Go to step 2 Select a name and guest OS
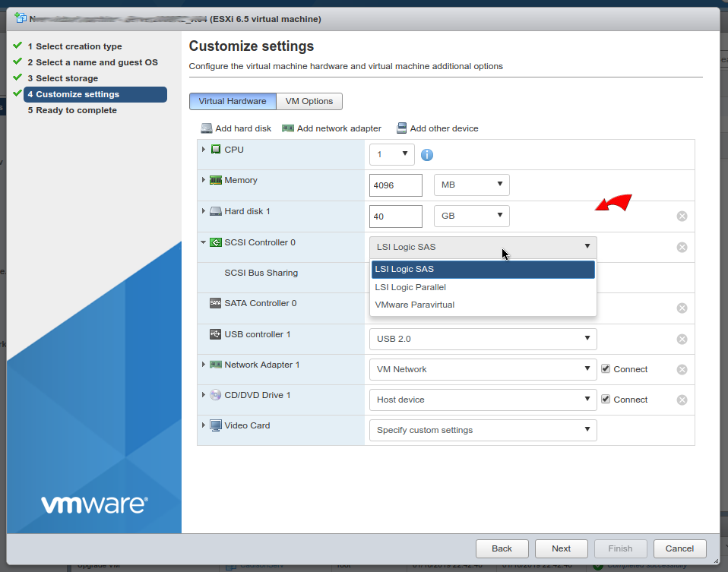Viewport: 728px width, 572px height. (93, 62)
